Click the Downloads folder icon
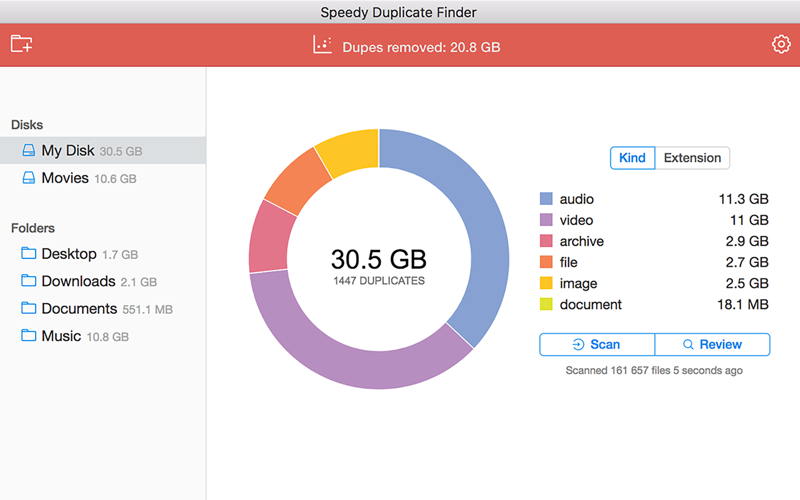 [x=29, y=281]
